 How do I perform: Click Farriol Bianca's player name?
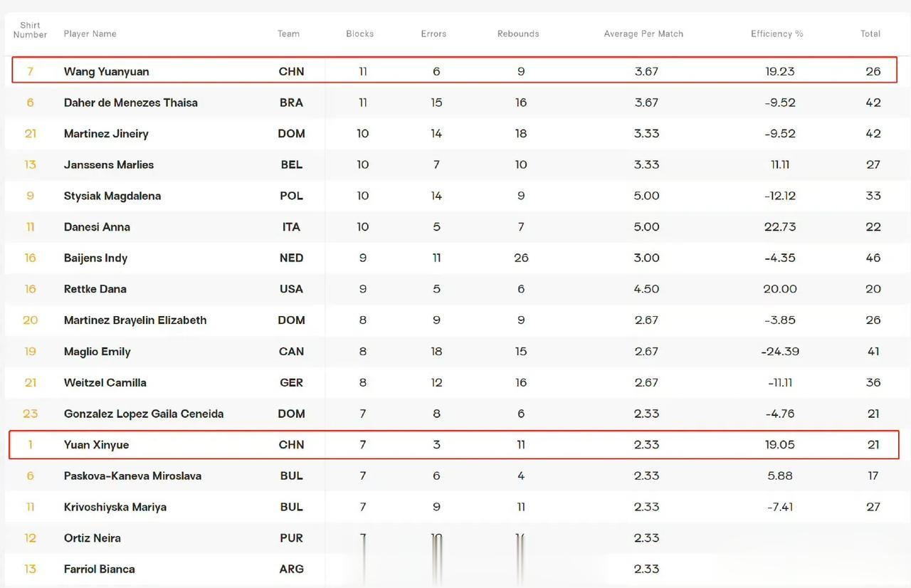[x=99, y=569]
